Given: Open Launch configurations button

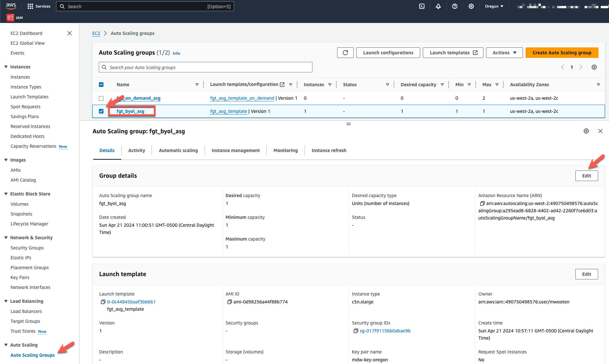Looking at the screenshot, I should click(x=388, y=53).
